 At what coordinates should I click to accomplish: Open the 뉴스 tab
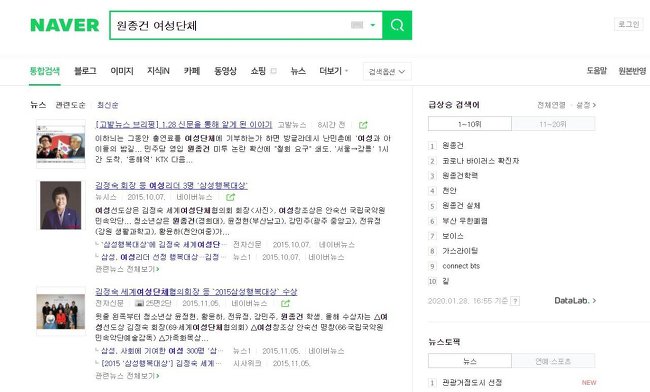(x=298, y=71)
